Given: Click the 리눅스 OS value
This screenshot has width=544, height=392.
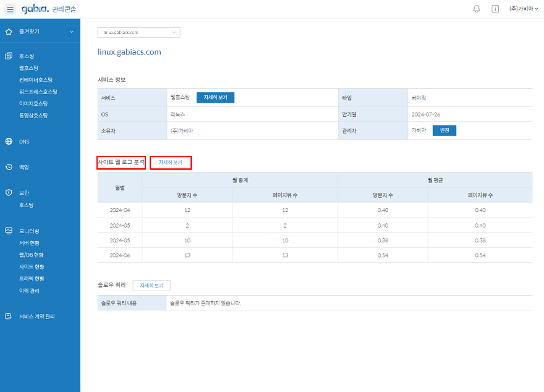Looking at the screenshot, I should [x=178, y=114].
